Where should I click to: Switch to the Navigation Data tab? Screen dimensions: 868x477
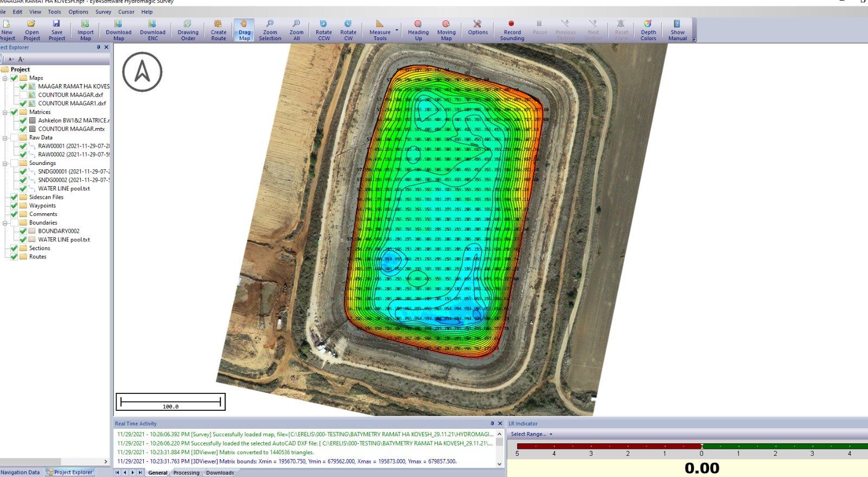20,472
